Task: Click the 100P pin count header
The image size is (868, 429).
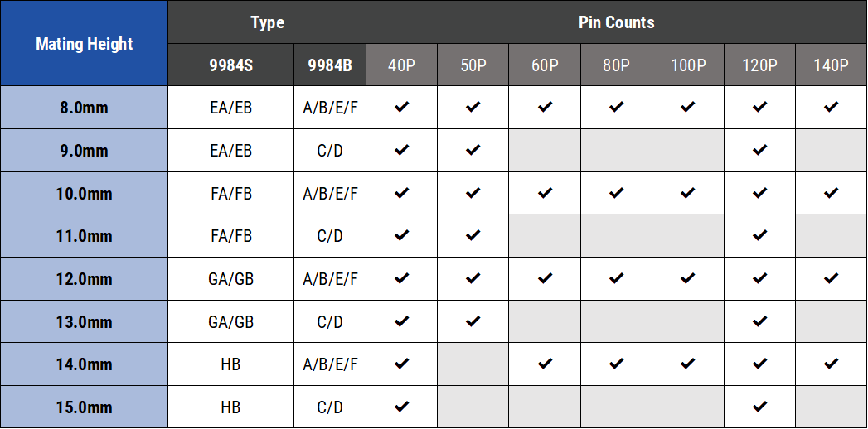Action: (x=687, y=65)
